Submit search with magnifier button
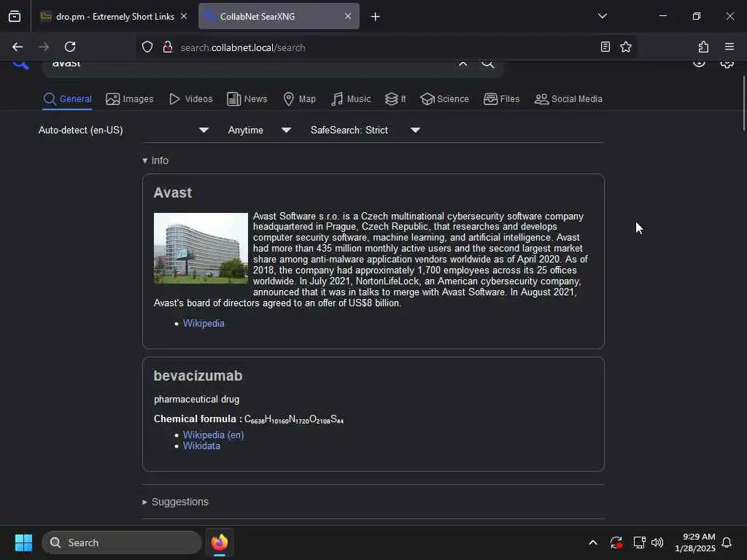Image resolution: width=747 pixels, height=560 pixels. pos(488,64)
